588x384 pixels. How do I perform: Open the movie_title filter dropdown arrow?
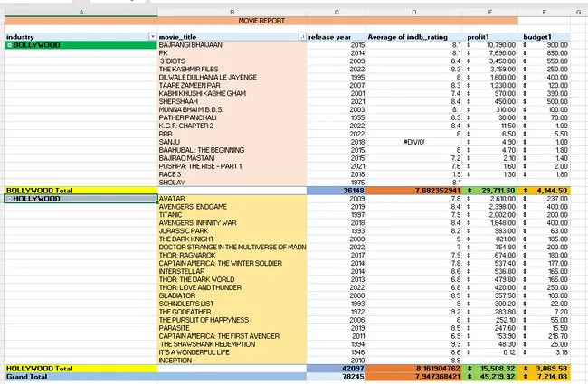(x=301, y=36)
